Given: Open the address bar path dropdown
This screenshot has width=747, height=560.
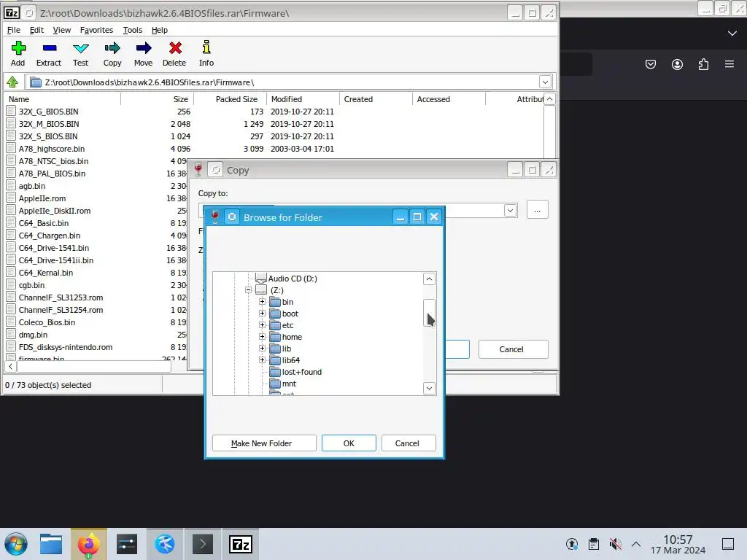Looking at the screenshot, I should tap(545, 82).
